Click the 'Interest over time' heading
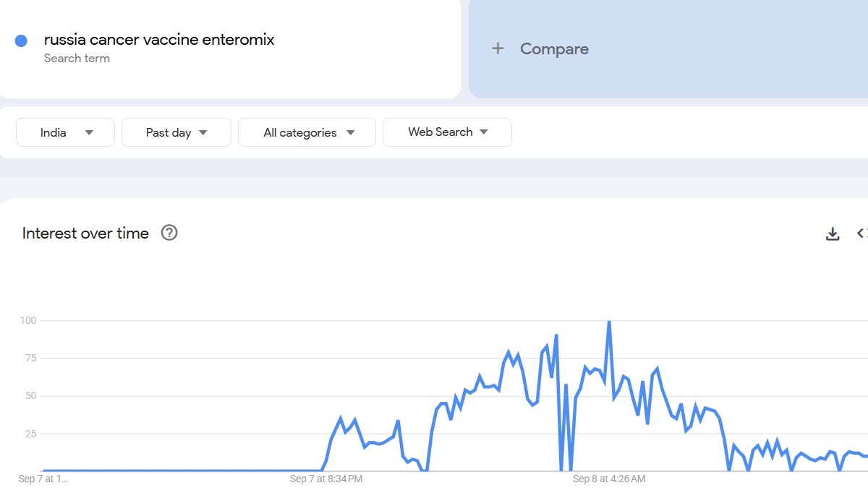Viewport: 868px width, 488px height. coord(85,234)
